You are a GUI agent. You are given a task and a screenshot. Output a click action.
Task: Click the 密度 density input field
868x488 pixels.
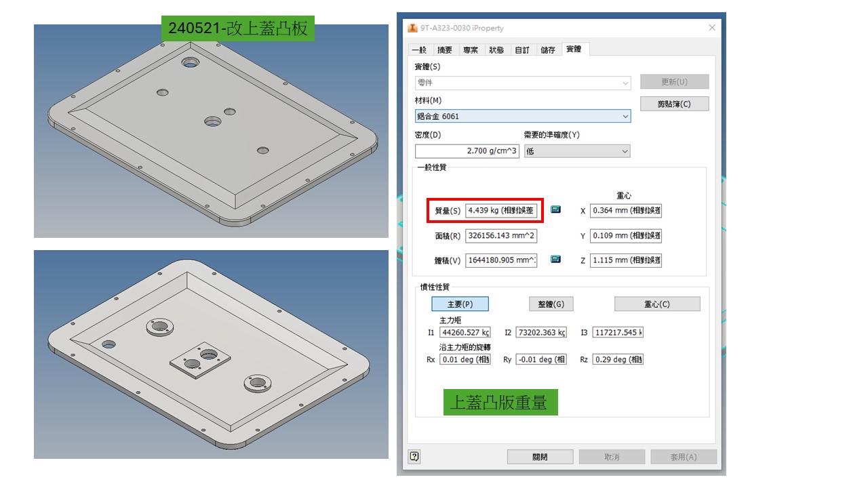[x=467, y=151]
